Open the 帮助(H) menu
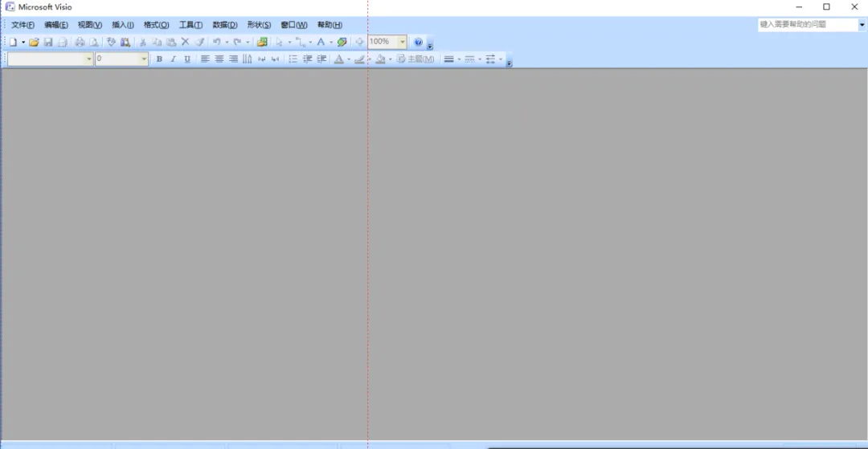The width and height of the screenshot is (868, 449). pos(330,25)
